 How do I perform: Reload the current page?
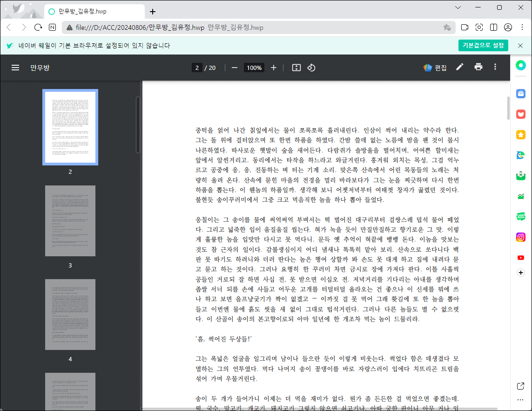tap(38, 27)
